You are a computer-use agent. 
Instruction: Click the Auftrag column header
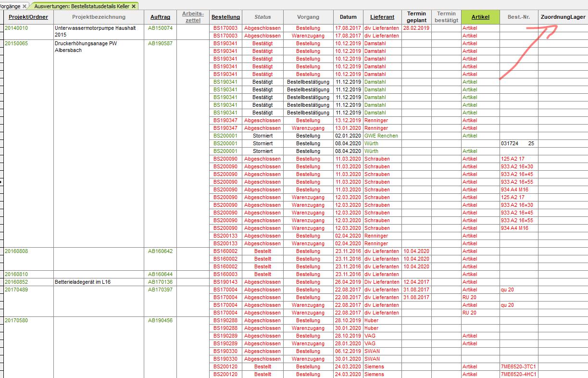pyautogui.click(x=160, y=17)
